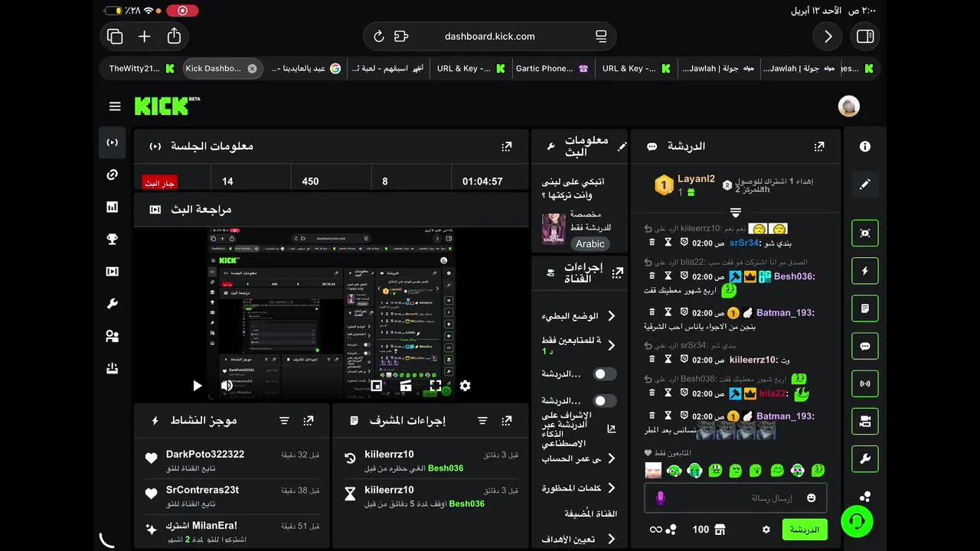
Task: Toggle moderator actions note widget button
Action: pos(865,308)
